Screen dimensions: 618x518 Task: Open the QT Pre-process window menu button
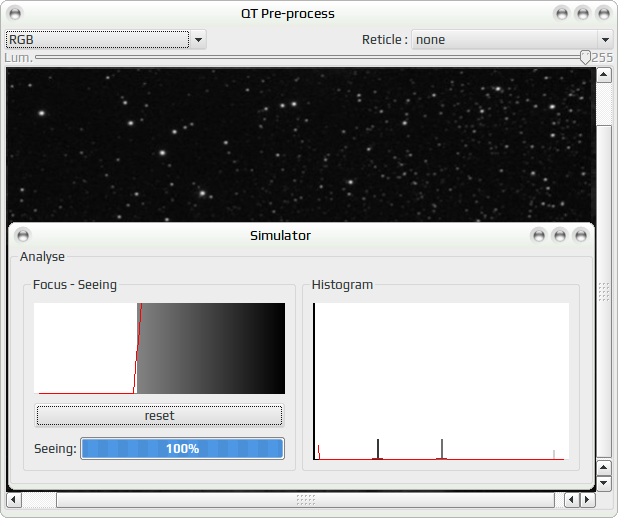(x=15, y=13)
